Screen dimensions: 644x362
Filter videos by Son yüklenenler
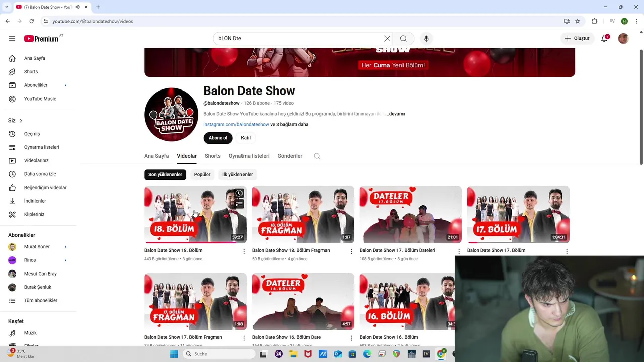click(x=165, y=174)
